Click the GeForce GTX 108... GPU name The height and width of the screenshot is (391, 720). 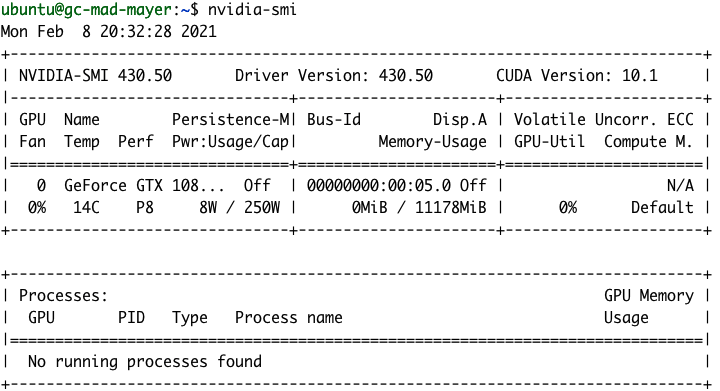click(144, 185)
